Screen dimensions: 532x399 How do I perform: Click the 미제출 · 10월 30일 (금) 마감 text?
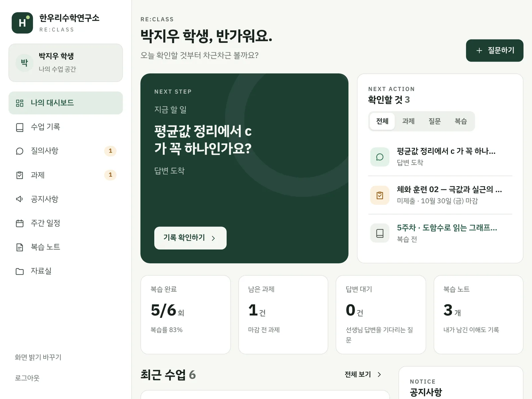click(437, 201)
